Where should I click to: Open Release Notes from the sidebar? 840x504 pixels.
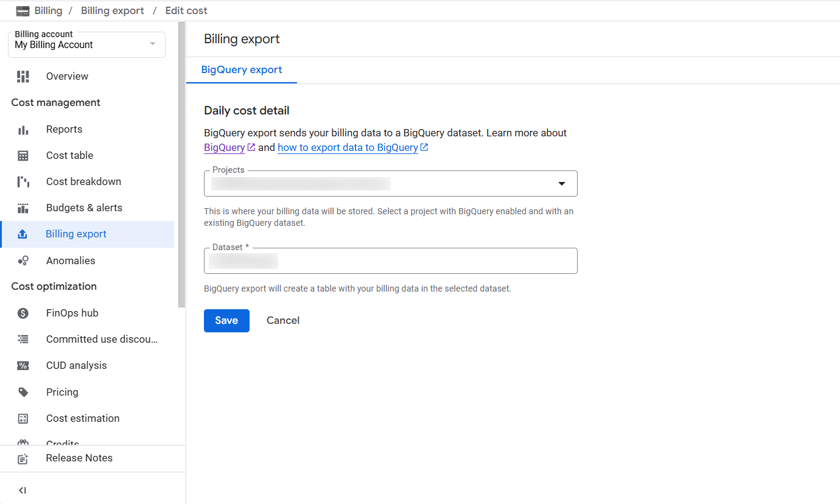[79, 458]
